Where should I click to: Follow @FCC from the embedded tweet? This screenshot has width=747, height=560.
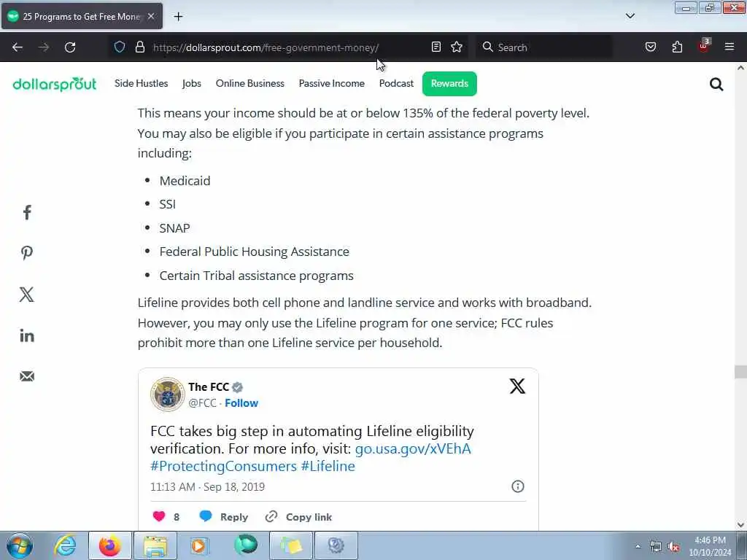[x=241, y=402]
